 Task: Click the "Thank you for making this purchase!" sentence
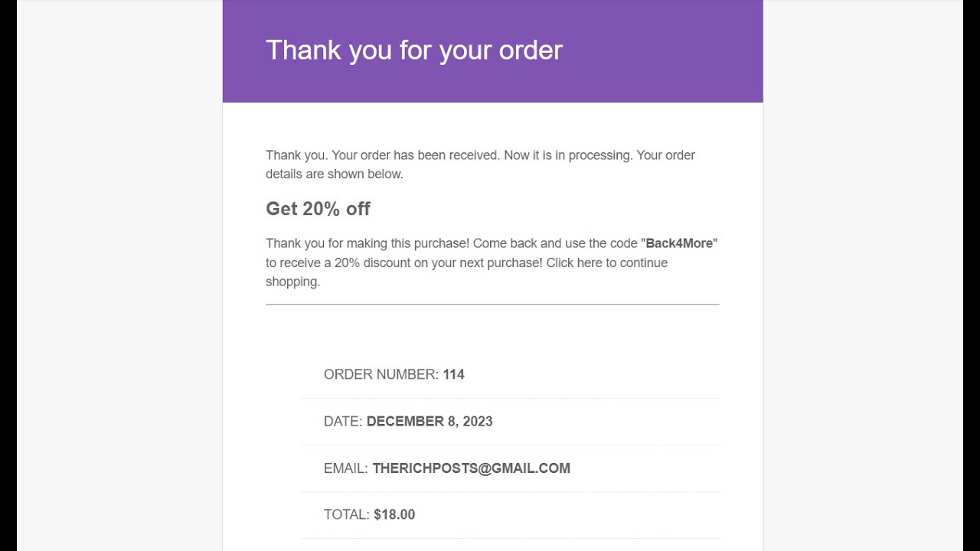point(367,243)
